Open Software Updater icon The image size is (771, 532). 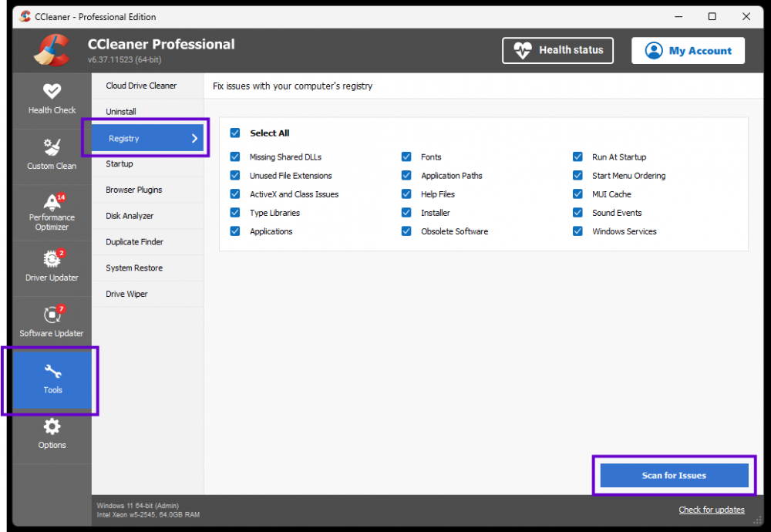pos(52,315)
